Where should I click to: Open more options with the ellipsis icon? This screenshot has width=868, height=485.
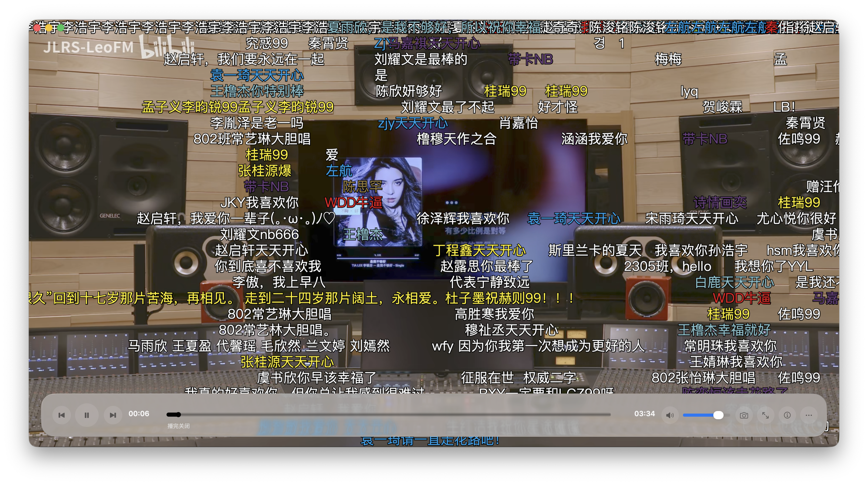809,415
